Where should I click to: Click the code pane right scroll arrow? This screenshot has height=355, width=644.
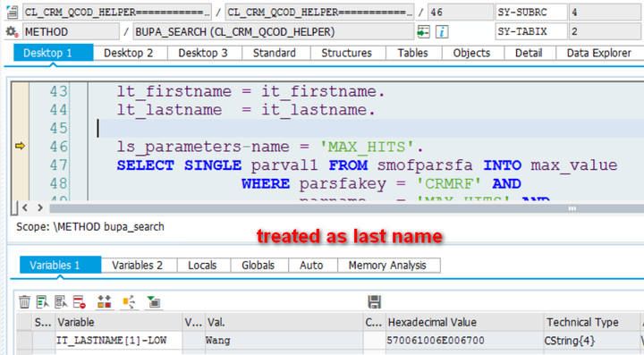(40, 208)
